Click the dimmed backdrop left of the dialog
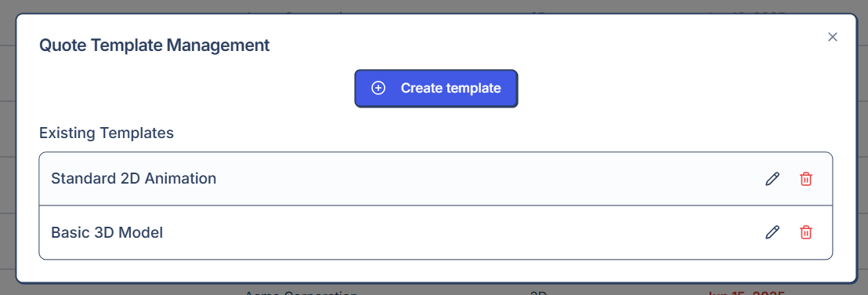 [x=7, y=147]
